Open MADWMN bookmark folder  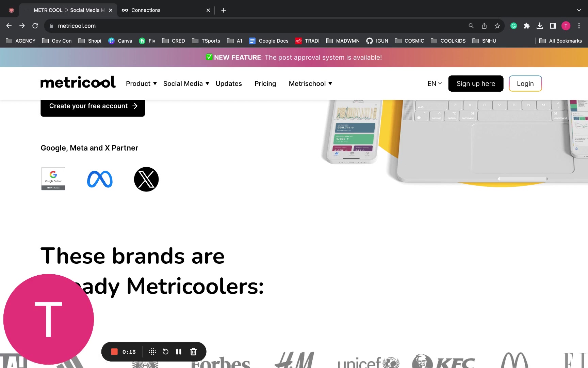point(343,41)
